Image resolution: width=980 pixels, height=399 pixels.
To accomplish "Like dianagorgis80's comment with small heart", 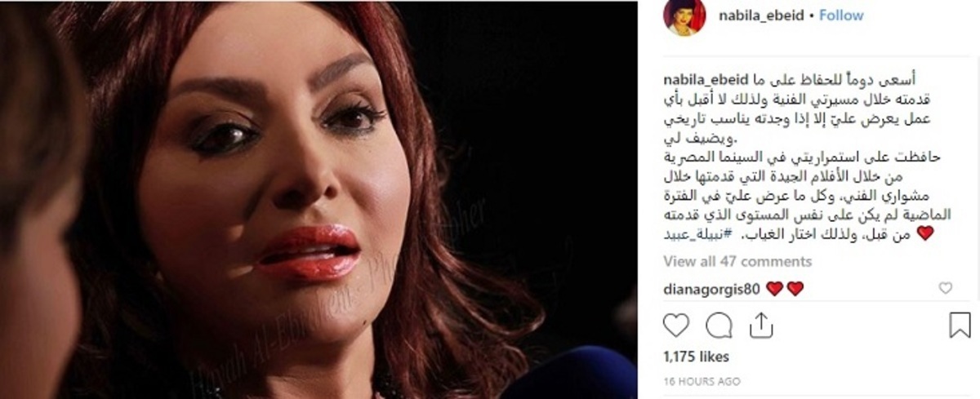I will click(946, 288).
